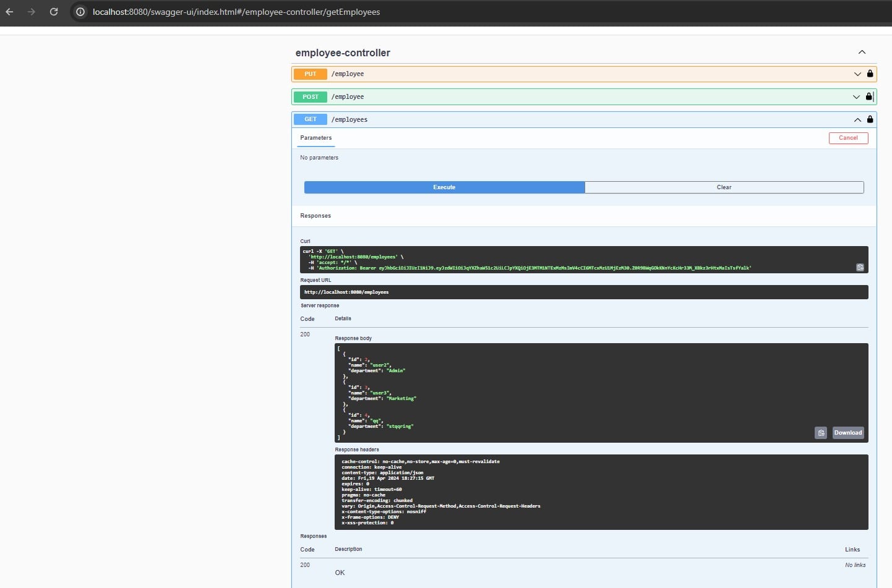Image resolution: width=892 pixels, height=588 pixels.
Task: Click the Request URL http://localhost:8080/employees text
Action: click(x=346, y=292)
